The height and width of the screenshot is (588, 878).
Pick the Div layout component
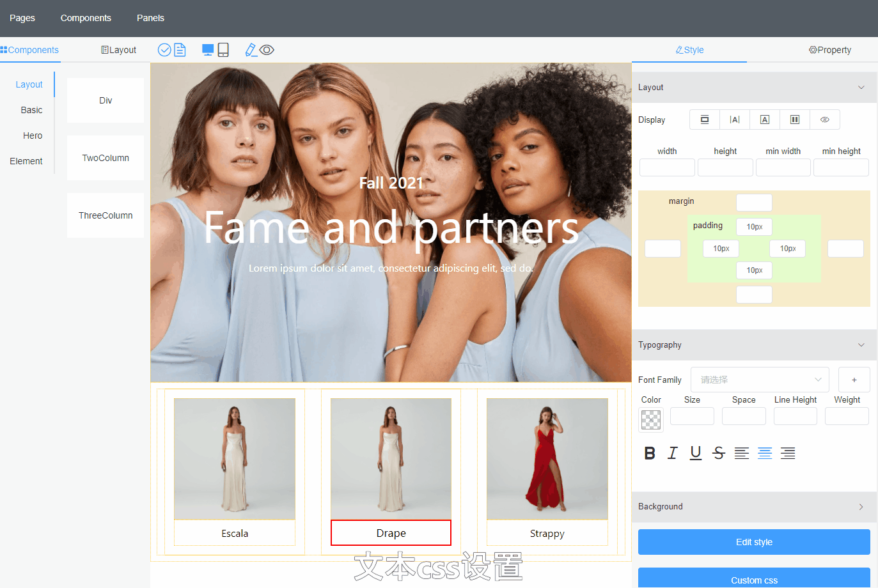tap(106, 100)
